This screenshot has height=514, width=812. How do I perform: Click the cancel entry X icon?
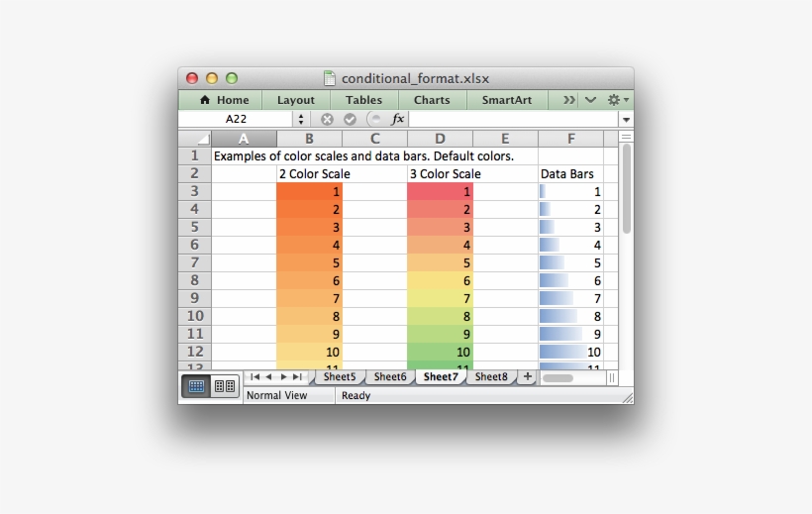327,119
